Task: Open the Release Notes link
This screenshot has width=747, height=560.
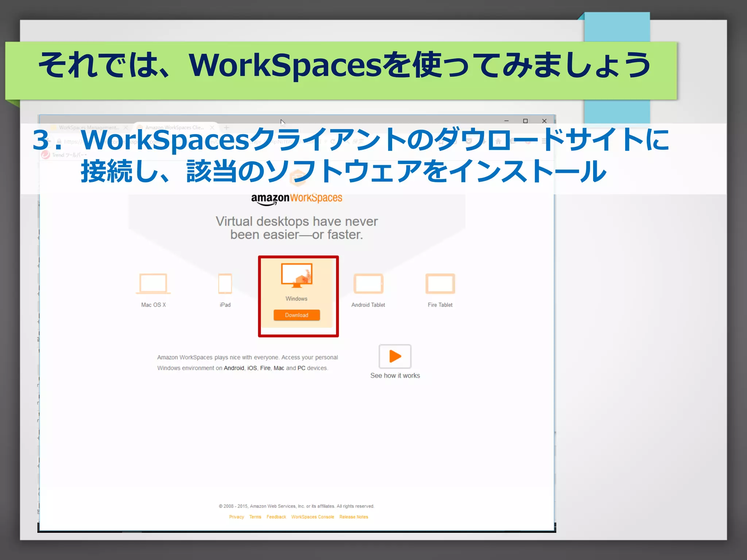Action: [x=354, y=517]
